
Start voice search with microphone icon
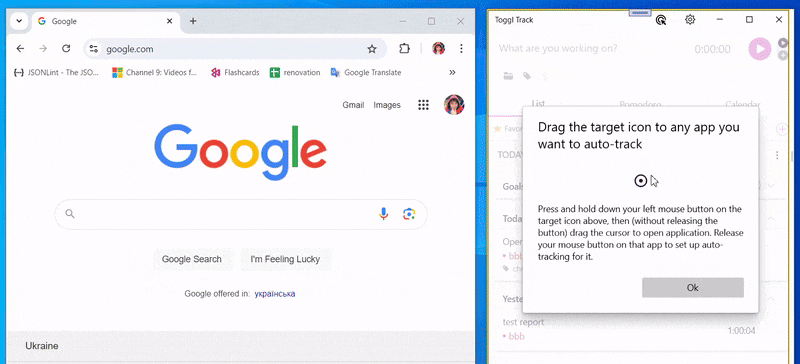pos(384,214)
